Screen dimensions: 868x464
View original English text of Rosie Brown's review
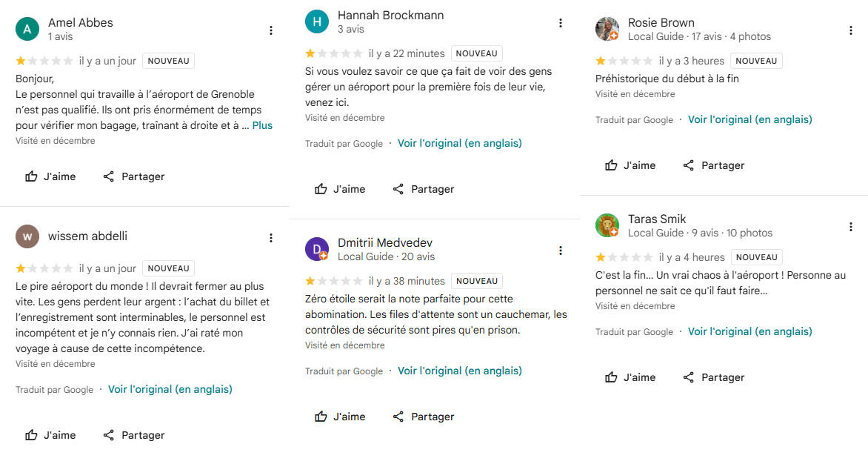pyautogui.click(x=750, y=119)
